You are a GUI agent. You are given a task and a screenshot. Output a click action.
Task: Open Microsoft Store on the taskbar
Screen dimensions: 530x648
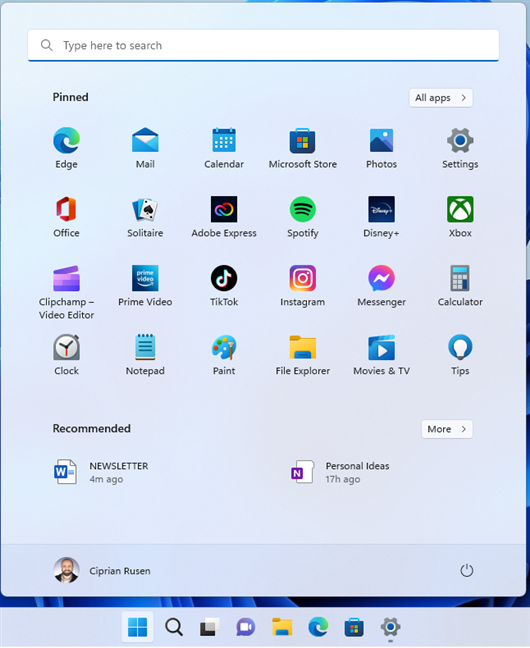pos(354,627)
